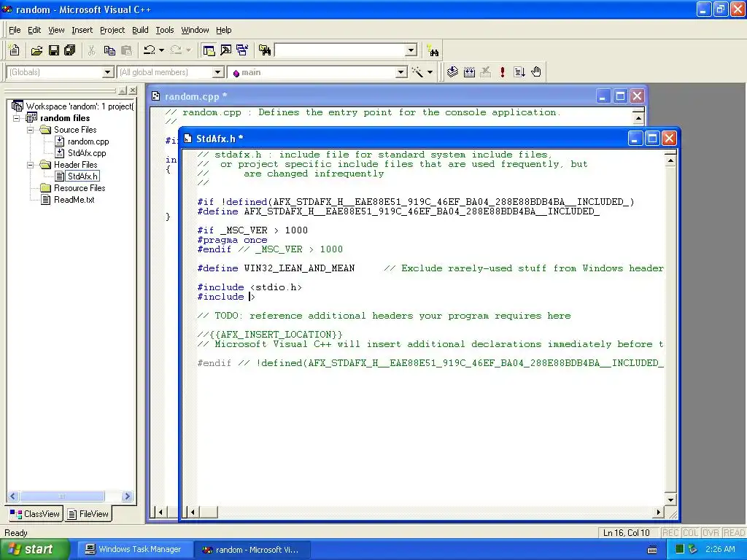Open the Window menu
This screenshot has height=560, width=747.
(195, 30)
